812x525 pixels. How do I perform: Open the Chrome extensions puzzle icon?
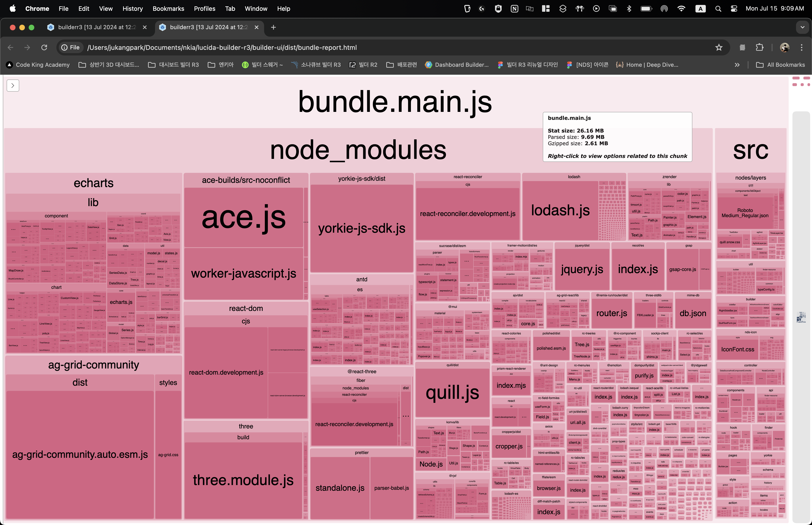760,47
